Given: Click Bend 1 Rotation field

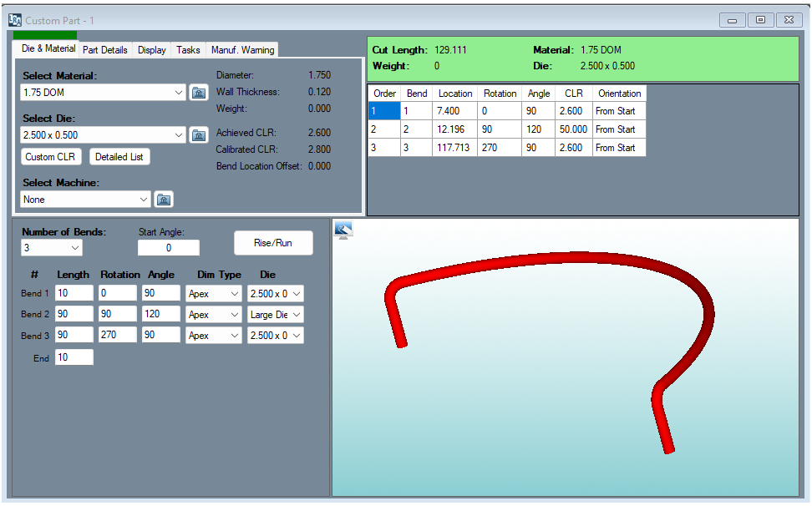Looking at the screenshot, I should click(118, 293).
